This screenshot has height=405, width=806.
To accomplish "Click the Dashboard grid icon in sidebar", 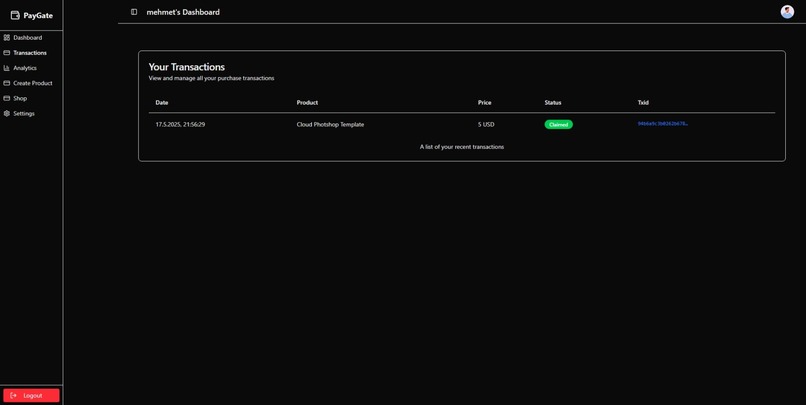I will [7, 38].
